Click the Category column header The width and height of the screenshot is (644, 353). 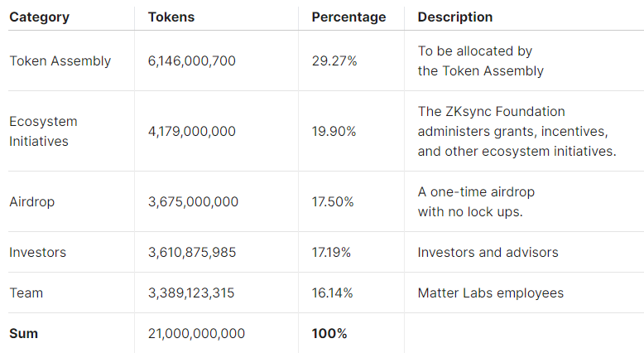tap(40, 17)
